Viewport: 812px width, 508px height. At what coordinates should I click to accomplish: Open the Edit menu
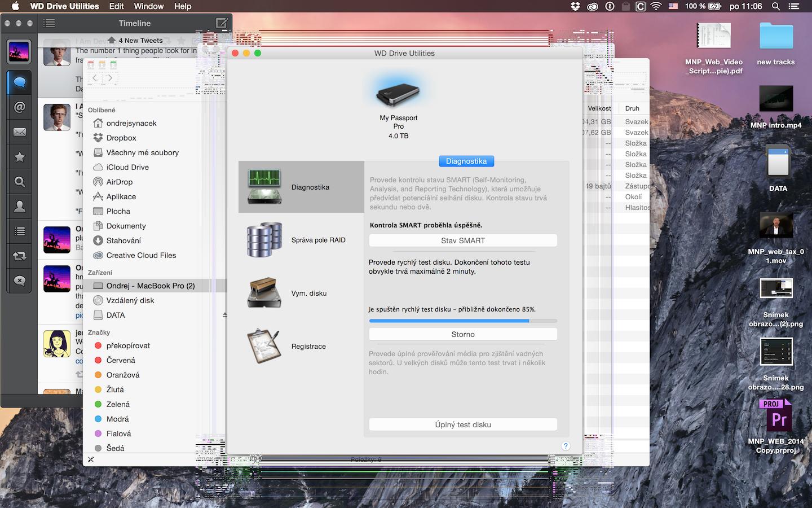pos(117,6)
